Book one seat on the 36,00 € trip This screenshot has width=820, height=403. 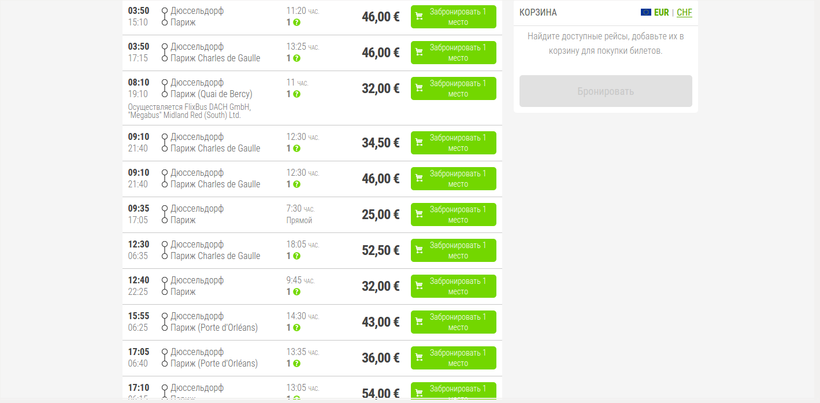tap(453, 358)
